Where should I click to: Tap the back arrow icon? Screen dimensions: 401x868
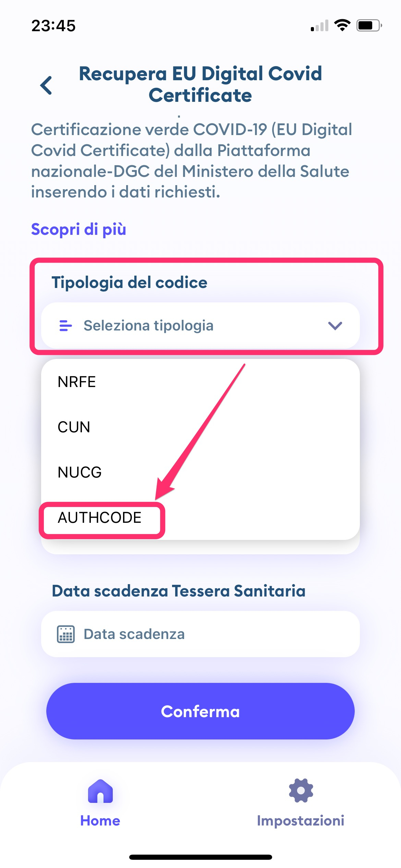[x=46, y=85]
